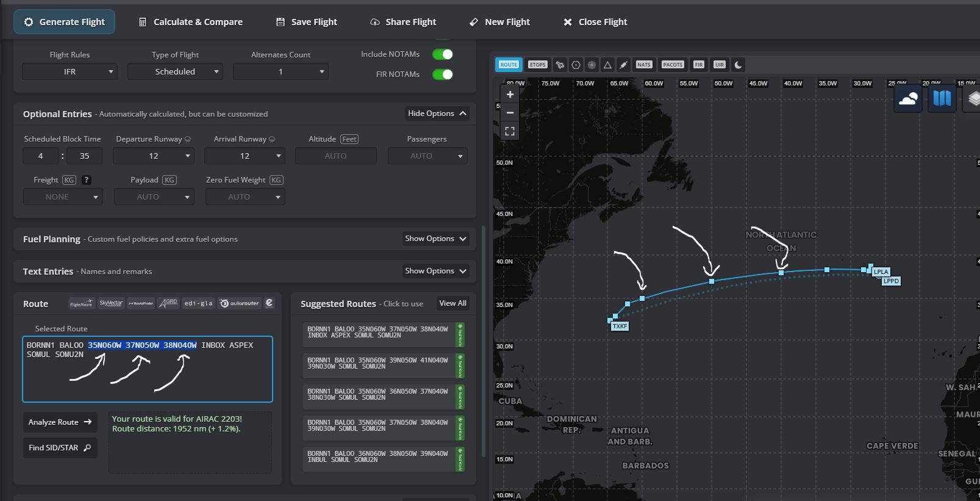This screenshot has height=501, width=980.
Task: Enter fullscreen map view
Action: [x=510, y=131]
